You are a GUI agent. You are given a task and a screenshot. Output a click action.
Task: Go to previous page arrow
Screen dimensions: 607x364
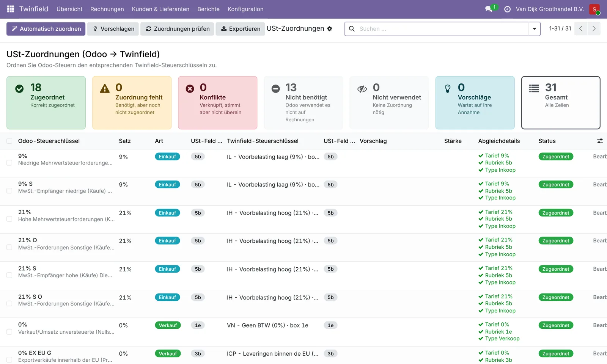click(580, 28)
